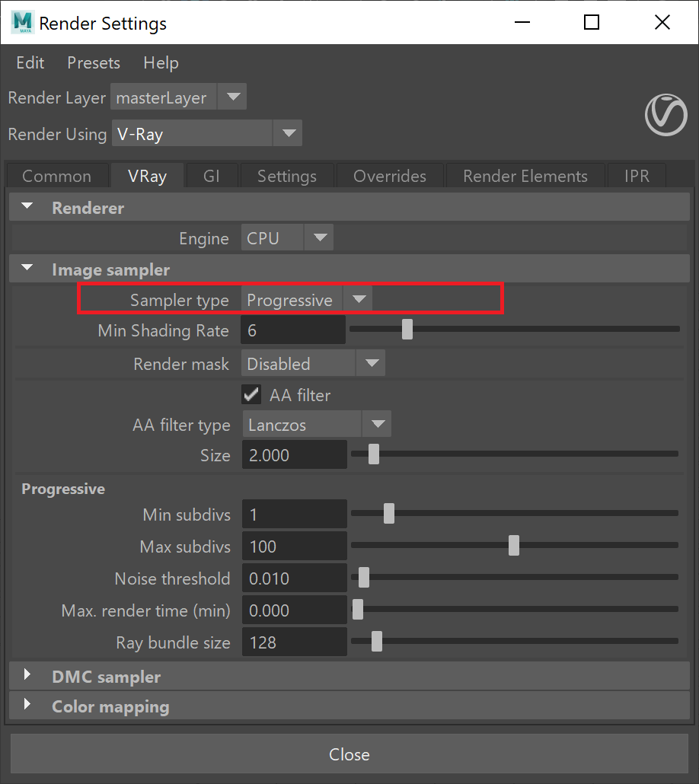Open the Sampler type dropdown
The height and width of the screenshot is (784, 699).
pos(307,299)
